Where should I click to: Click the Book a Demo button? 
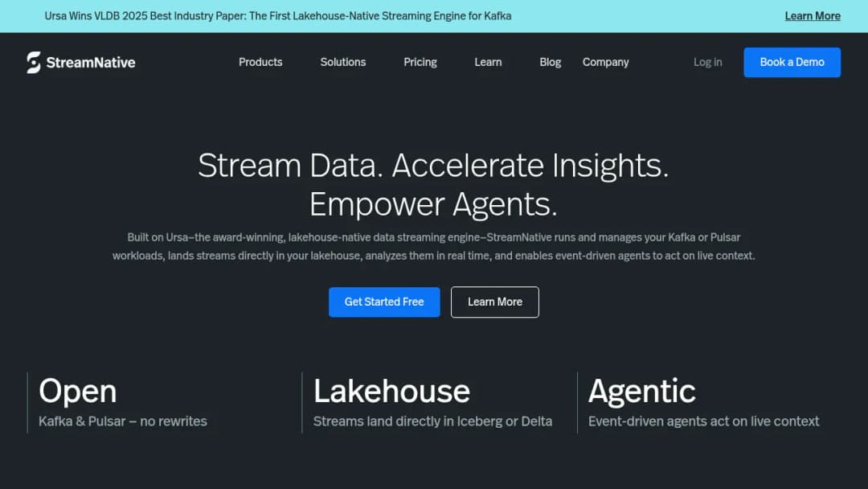(792, 62)
